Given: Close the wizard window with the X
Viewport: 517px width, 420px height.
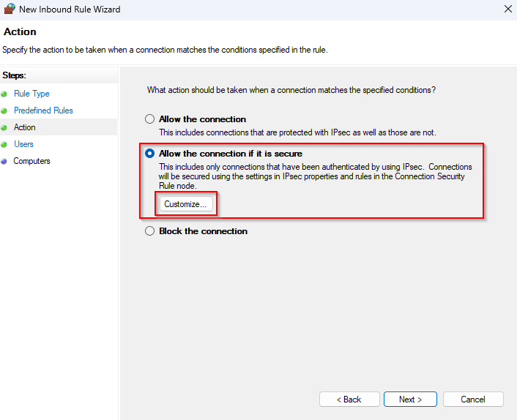Looking at the screenshot, I should point(507,10).
